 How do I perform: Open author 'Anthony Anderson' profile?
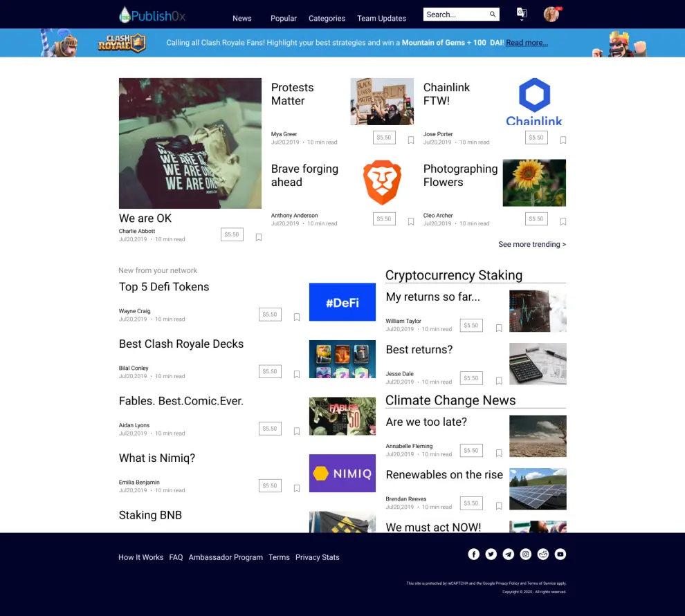(x=295, y=215)
